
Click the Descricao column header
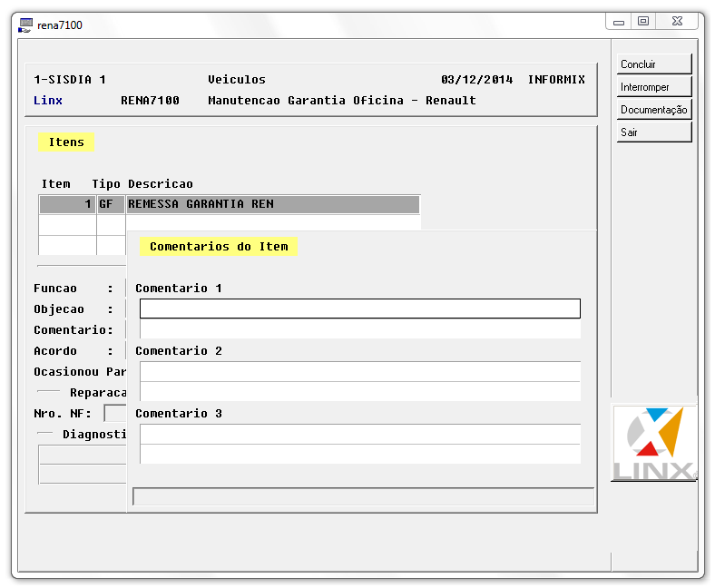point(161,184)
